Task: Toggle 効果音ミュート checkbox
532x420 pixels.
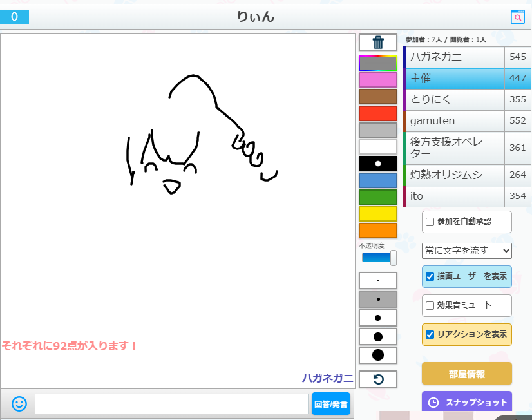Action: tap(430, 305)
